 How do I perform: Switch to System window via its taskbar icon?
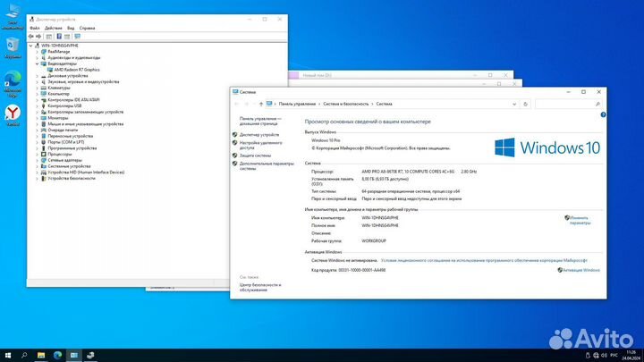pos(74,356)
